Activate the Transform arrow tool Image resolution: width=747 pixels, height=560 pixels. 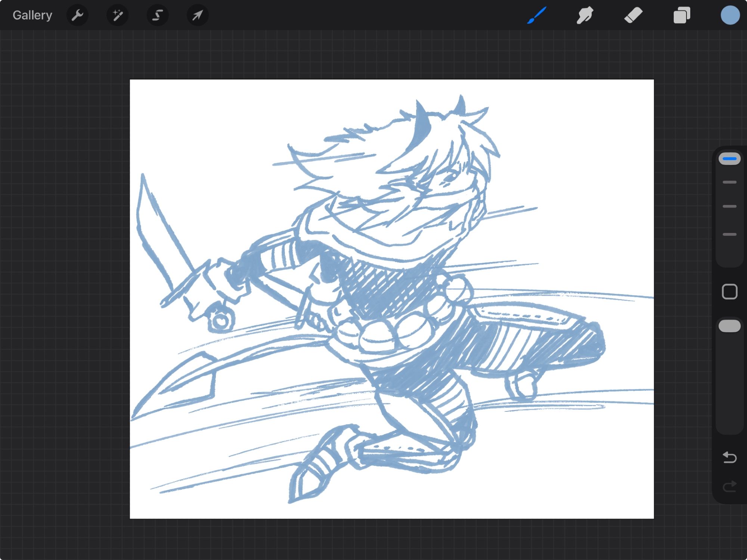pos(198,15)
